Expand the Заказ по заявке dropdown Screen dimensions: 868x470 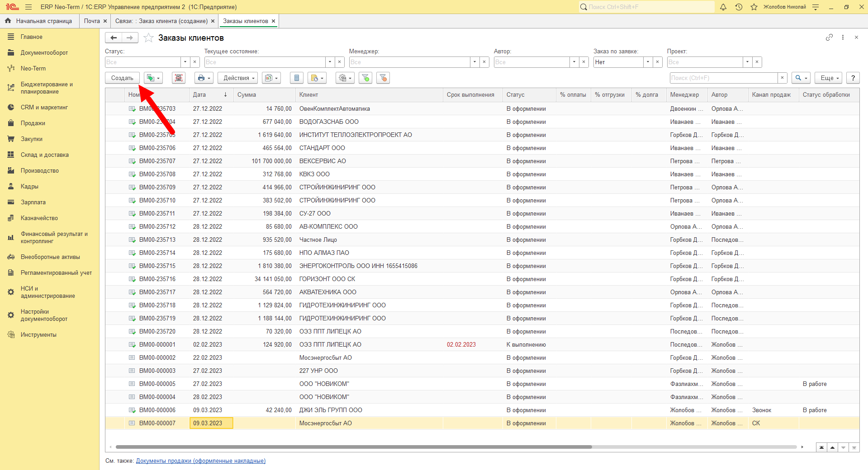[648, 62]
